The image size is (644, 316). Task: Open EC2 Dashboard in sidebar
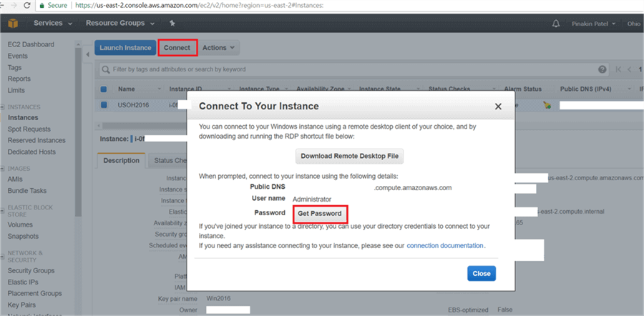click(x=31, y=44)
